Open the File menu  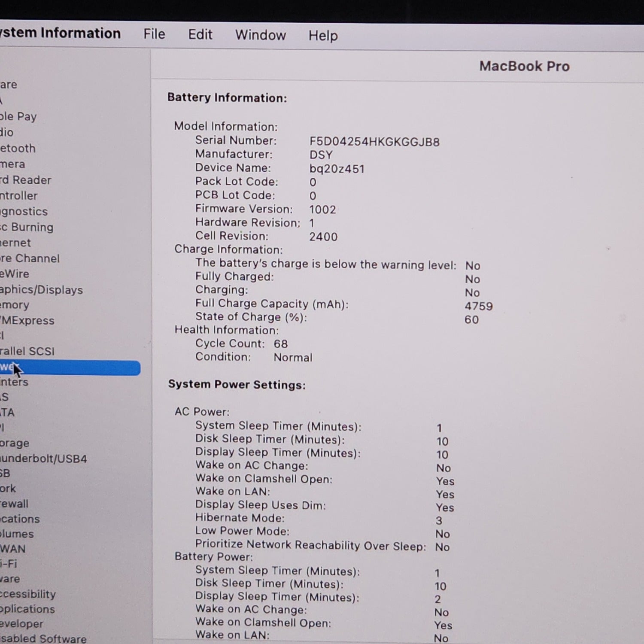(154, 34)
